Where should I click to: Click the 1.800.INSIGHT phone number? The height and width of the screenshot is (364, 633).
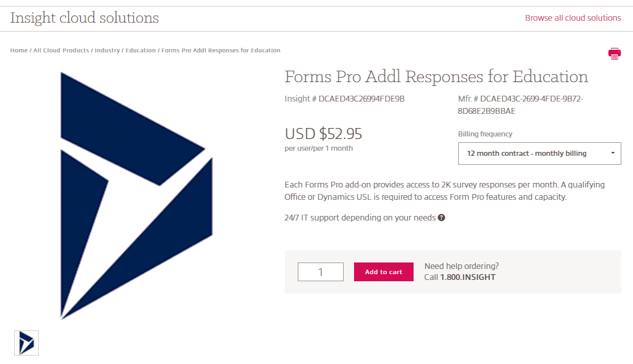pos(468,277)
